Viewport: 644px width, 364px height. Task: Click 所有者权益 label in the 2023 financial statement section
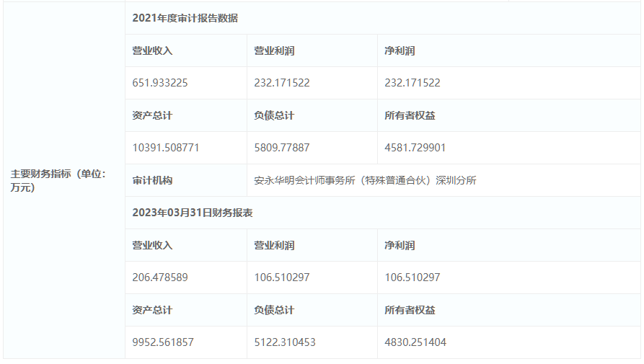(x=410, y=310)
